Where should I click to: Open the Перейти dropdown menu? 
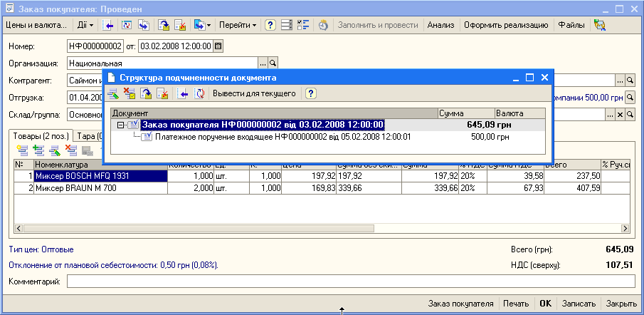pos(238,25)
